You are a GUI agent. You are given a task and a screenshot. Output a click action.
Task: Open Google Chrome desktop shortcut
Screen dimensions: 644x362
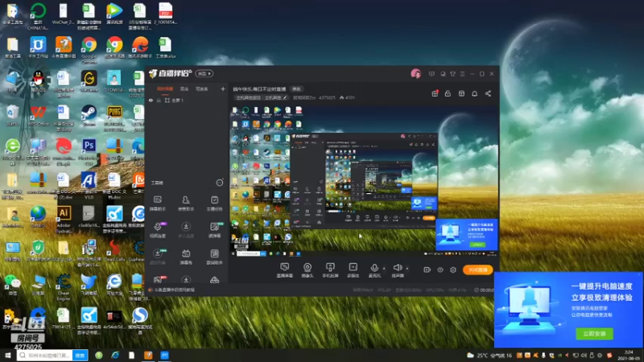point(89,50)
